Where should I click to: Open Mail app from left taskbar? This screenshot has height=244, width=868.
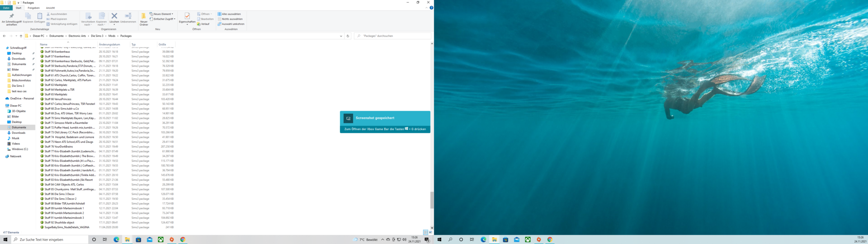coord(150,239)
